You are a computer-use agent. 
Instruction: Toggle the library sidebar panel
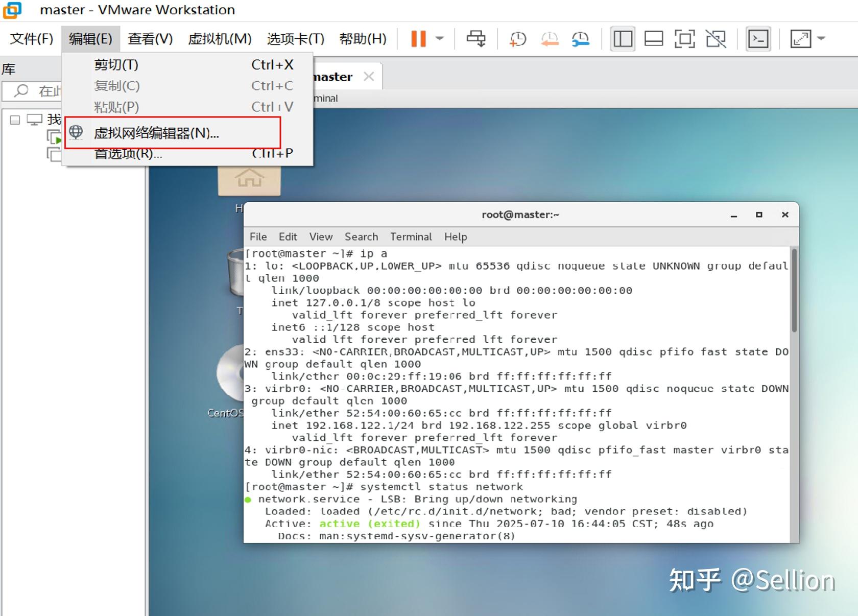pyautogui.click(x=622, y=38)
